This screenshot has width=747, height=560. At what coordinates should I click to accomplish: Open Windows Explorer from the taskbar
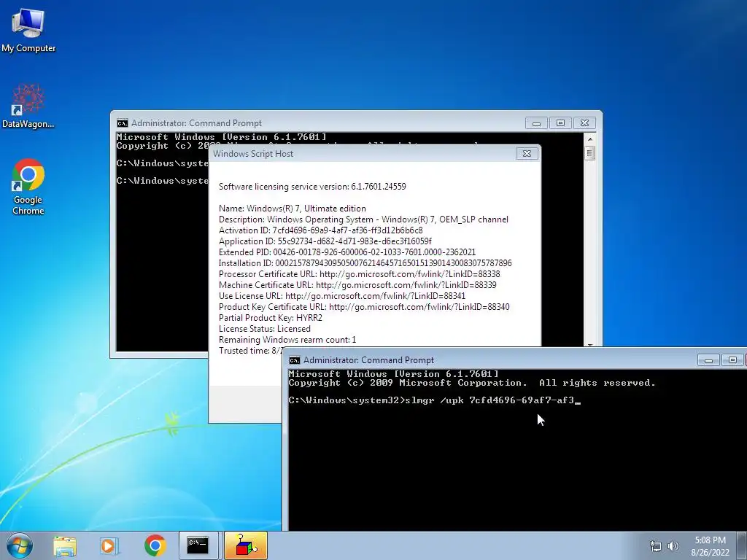point(65,545)
